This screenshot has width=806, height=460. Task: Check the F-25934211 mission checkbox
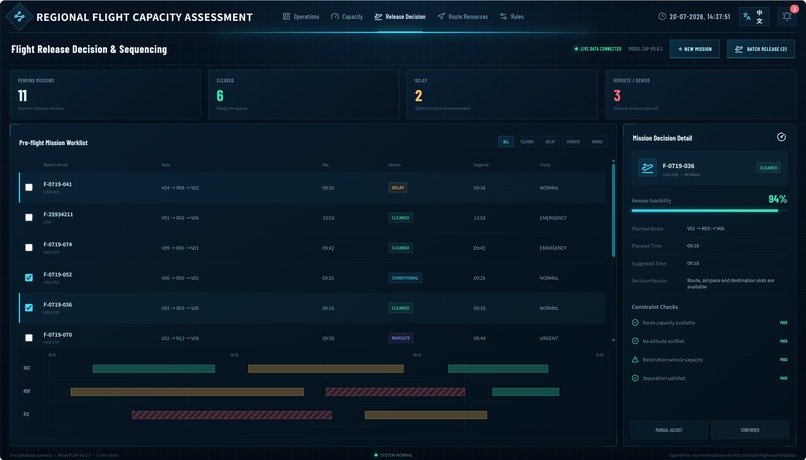click(x=29, y=217)
